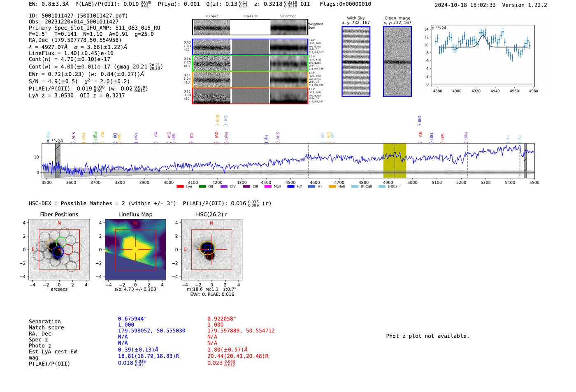Select the red-bordered fiber spectrum row
The height and width of the screenshot is (392, 576).
250,95
